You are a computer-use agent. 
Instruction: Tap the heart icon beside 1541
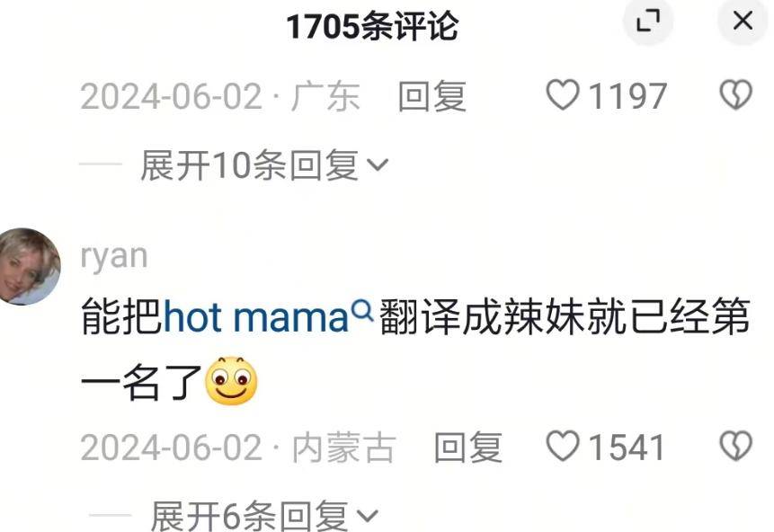tap(562, 446)
